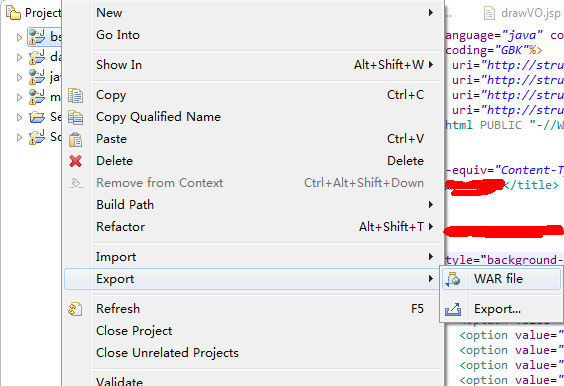
Task: Expand the 'm' project tree node
Action: click(x=19, y=97)
